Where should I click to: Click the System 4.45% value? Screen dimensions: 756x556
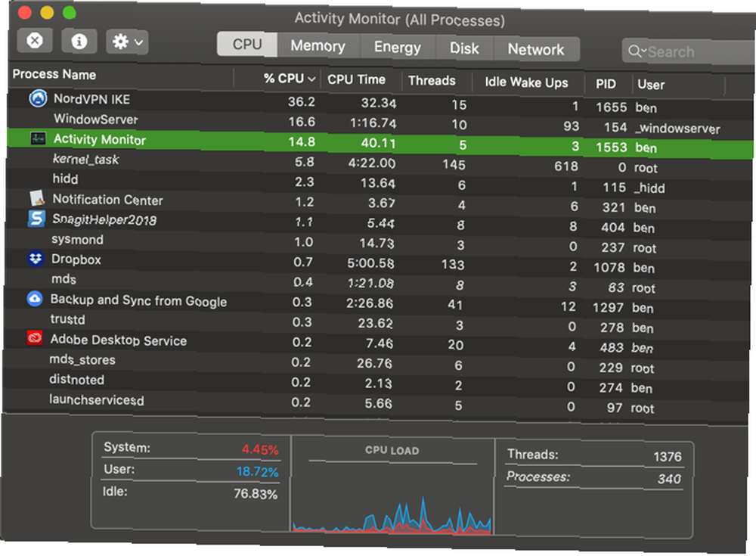point(260,450)
